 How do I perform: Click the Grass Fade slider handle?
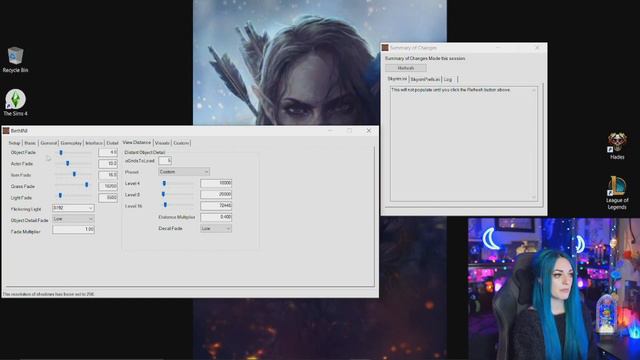(x=87, y=185)
